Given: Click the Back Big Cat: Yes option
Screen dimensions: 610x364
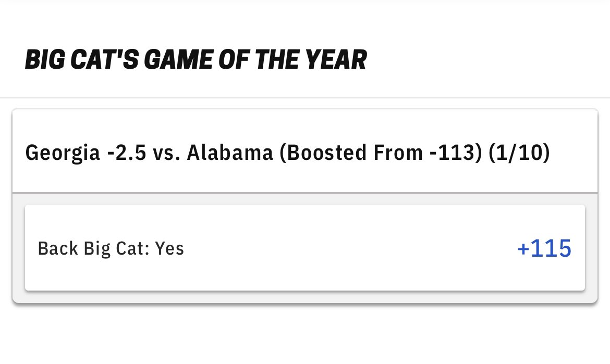Looking at the screenshot, I should (305, 247).
